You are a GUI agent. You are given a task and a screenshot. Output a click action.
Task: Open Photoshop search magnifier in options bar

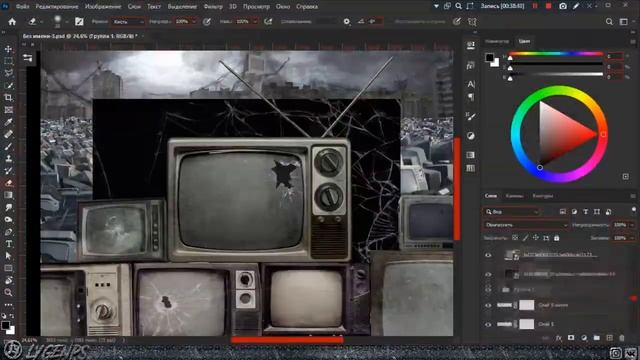609,22
